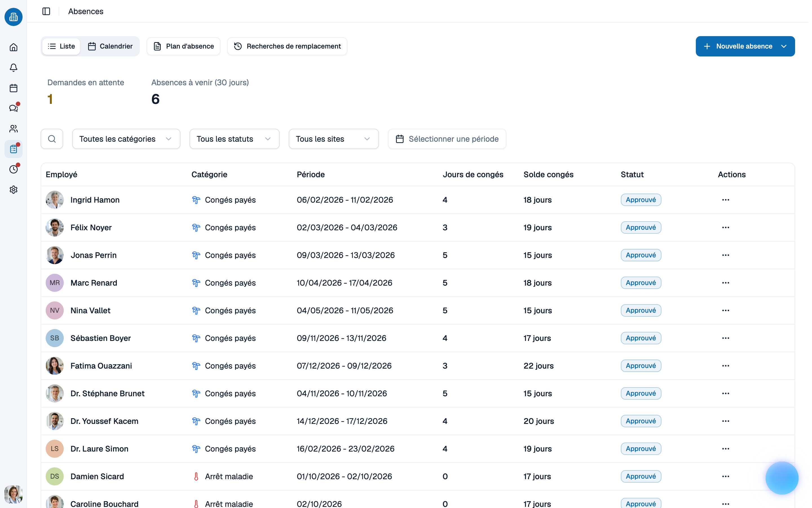Expand Toutes les catégories dropdown
This screenshot has height=508, width=812.
(x=126, y=139)
